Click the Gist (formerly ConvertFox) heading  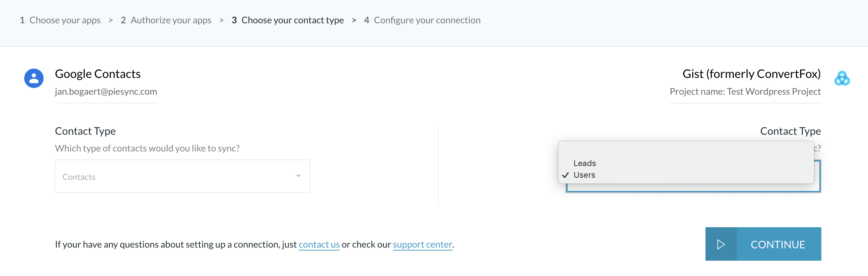752,74
